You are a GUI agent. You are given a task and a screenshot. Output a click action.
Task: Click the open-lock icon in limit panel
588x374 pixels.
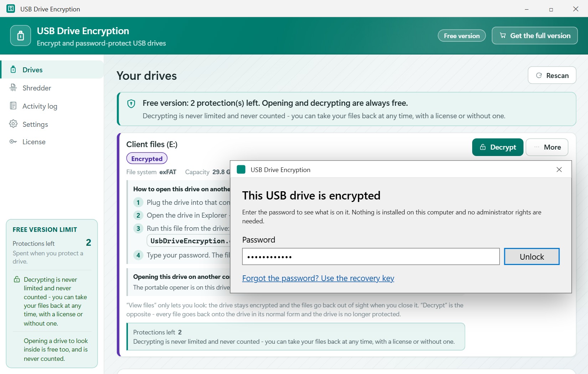point(17,280)
